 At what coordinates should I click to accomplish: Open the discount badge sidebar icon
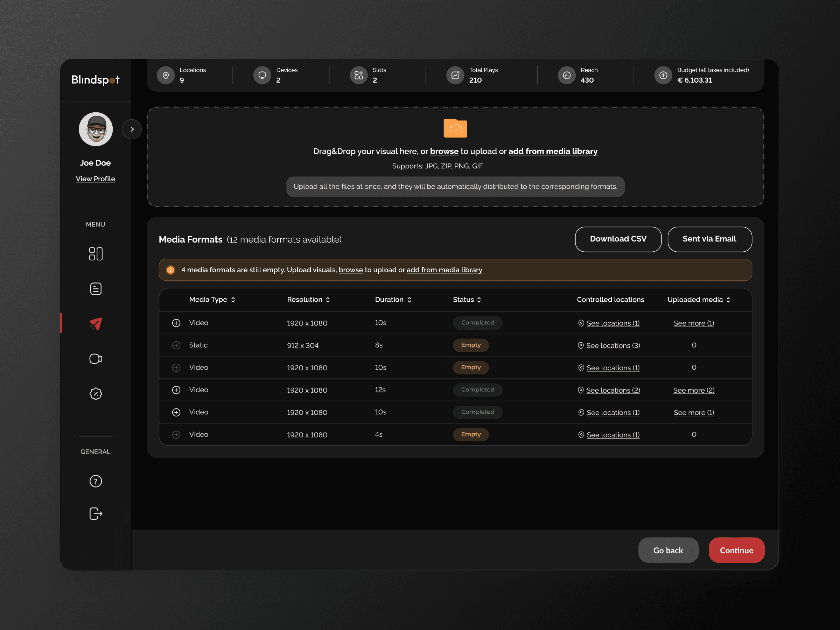[x=95, y=393]
